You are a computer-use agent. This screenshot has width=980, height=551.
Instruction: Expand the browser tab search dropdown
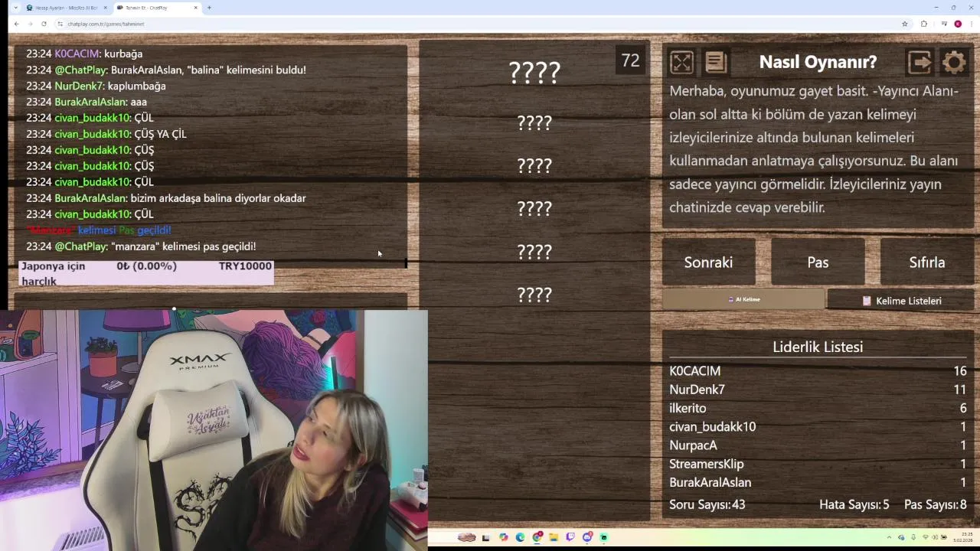tap(15, 8)
